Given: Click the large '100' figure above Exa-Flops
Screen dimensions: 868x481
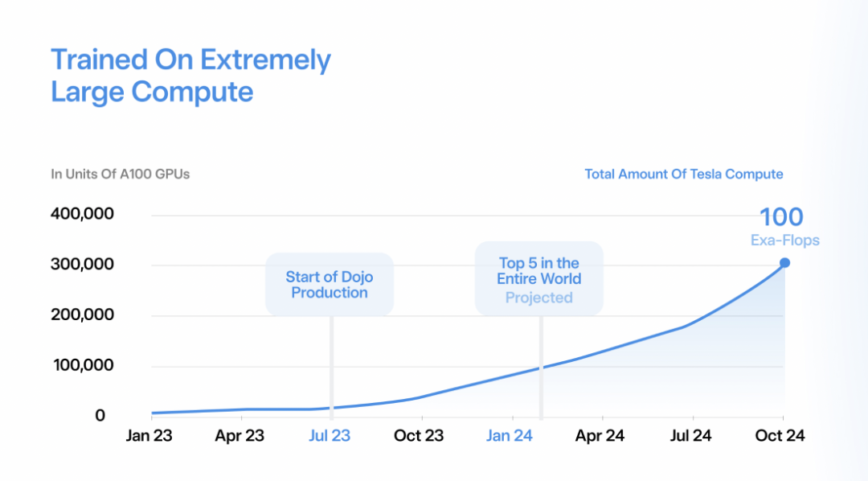Looking at the screenshot, I should 781,217.
